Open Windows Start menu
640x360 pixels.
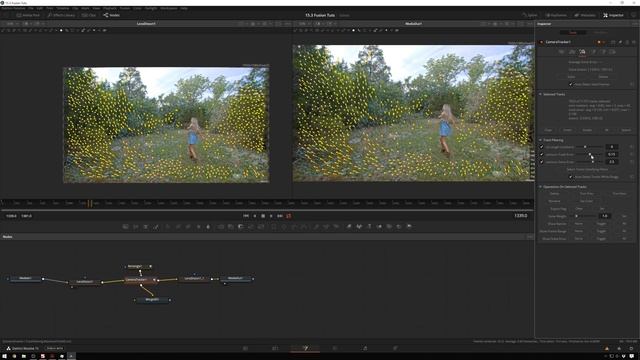click(4, 356)
